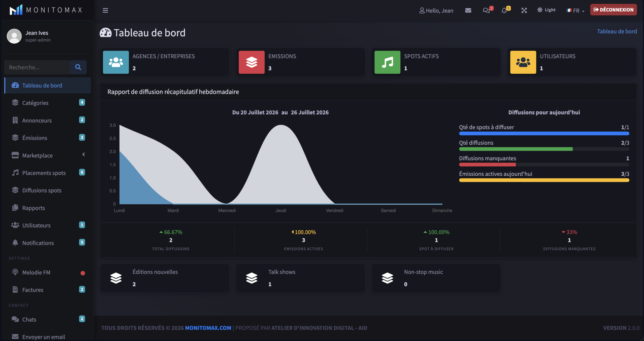Click the Annonceurs building icon

pyautogui.click(x=15, y=120)
